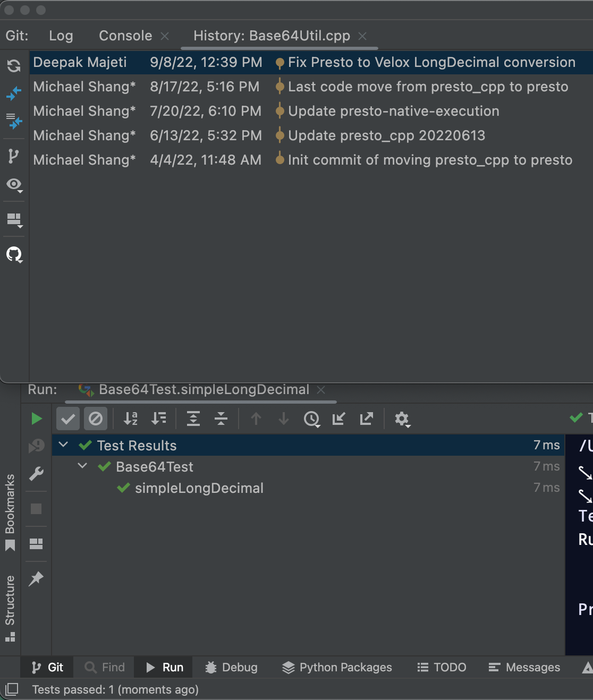This screenshot has width=593, height=700.
Task: Click Deepak Majeti author cell
Action: click(80, 62)
